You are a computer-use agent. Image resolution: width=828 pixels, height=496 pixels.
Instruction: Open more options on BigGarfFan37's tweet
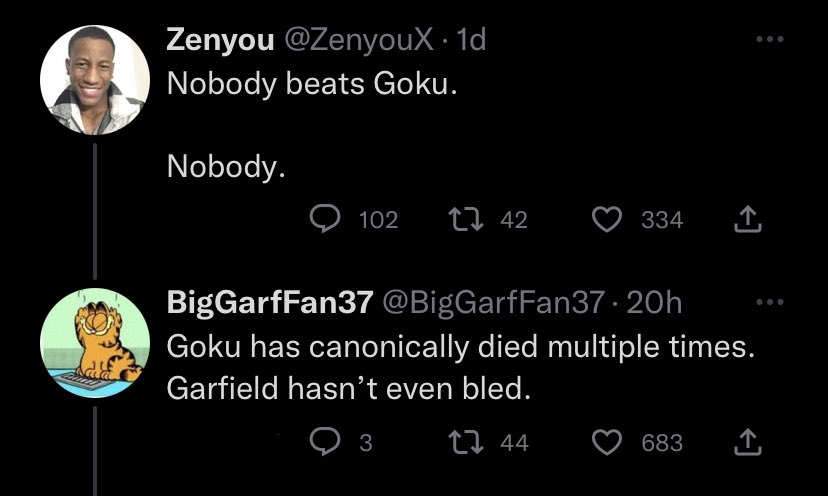point(767,301)
